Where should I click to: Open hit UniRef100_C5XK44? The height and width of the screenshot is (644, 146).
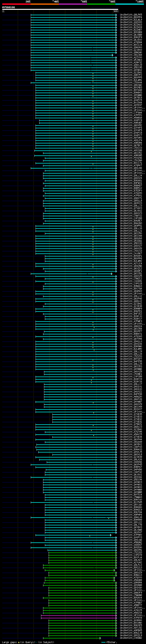131,82
